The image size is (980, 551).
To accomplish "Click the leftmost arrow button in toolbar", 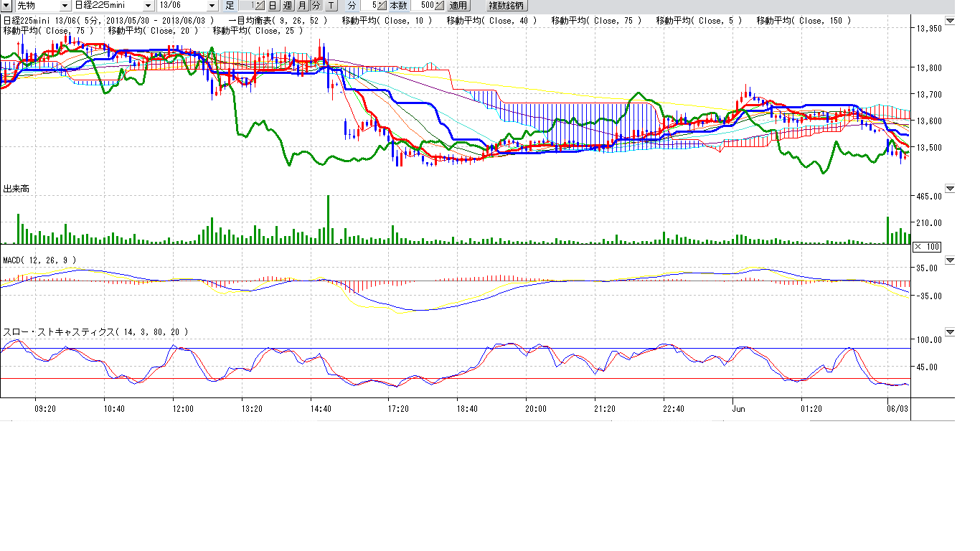I will coord(6,5).
